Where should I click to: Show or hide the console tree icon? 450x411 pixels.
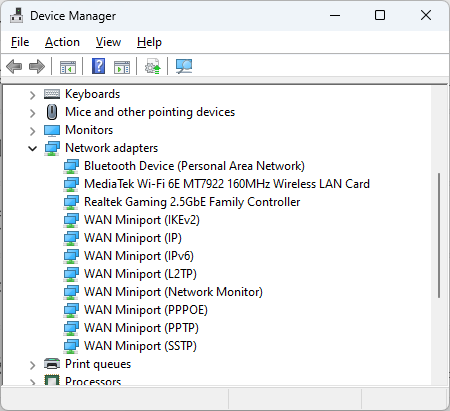point(68,67)
